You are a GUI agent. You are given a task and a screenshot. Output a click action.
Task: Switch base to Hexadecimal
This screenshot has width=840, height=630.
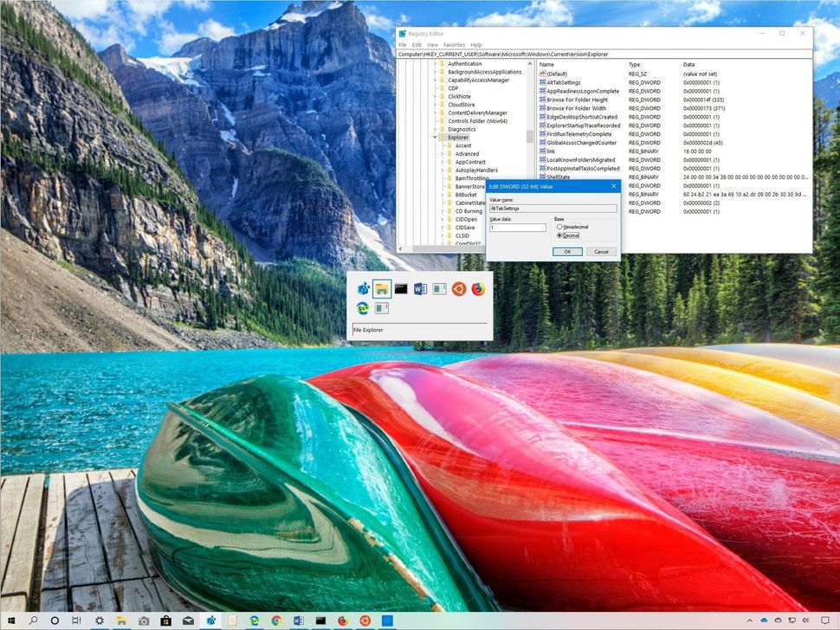pos(560,227)
